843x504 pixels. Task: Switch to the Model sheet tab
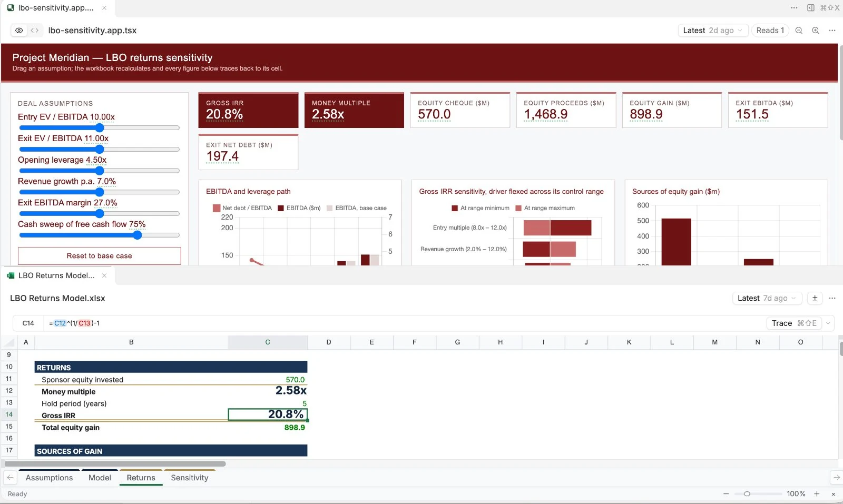click(100, 478)
